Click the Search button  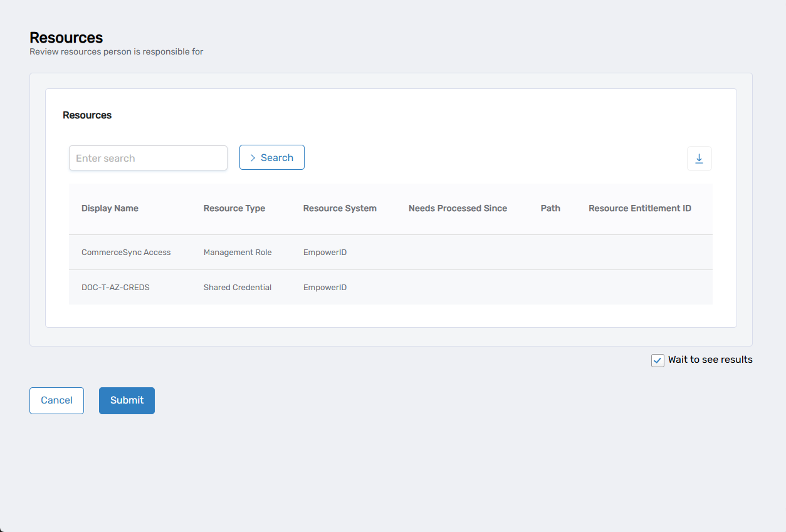point(271,157)
